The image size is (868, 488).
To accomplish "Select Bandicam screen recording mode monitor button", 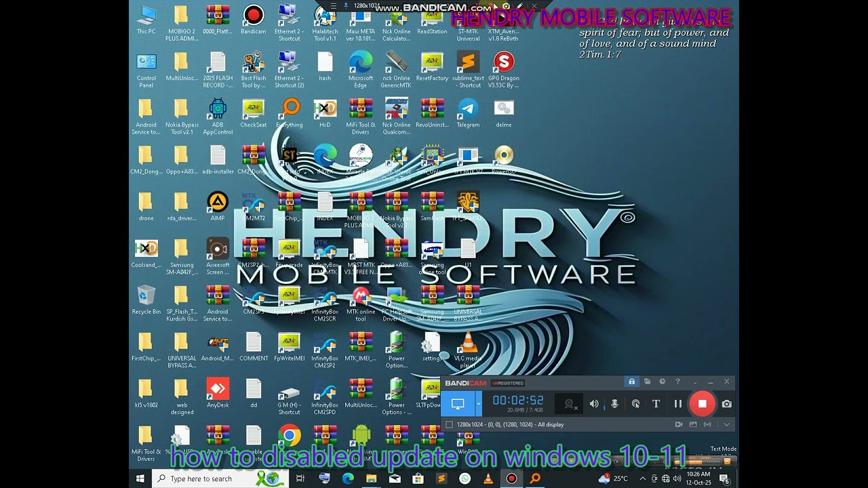I will [458, 404].
